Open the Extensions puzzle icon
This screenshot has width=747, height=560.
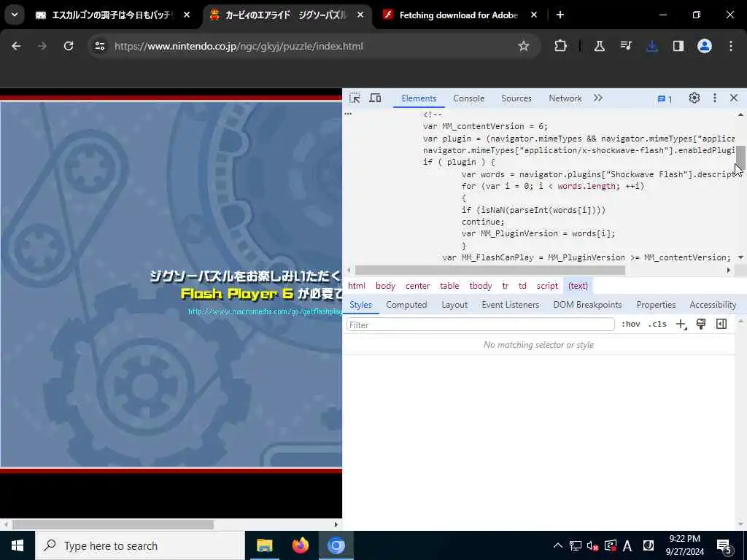(560, 46)
